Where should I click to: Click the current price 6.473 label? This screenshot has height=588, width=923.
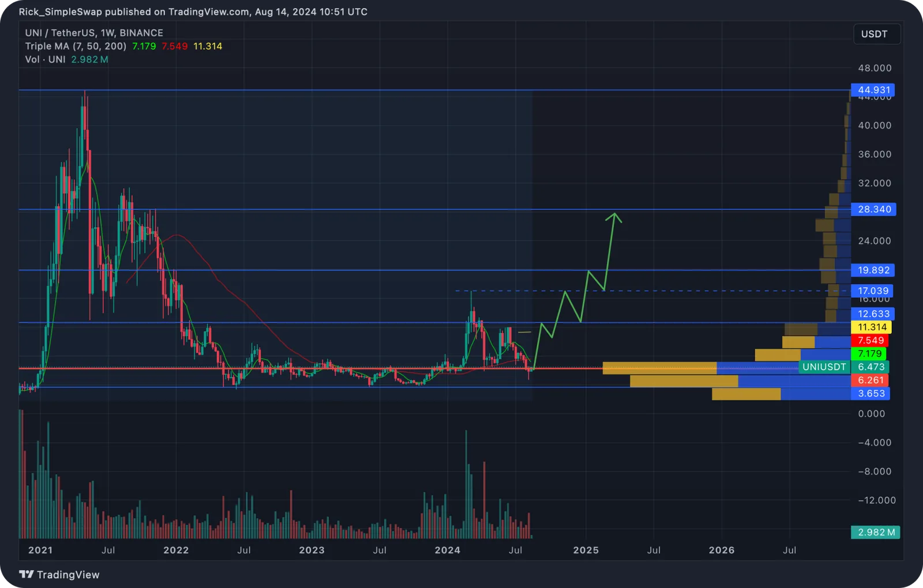(871, 367)
